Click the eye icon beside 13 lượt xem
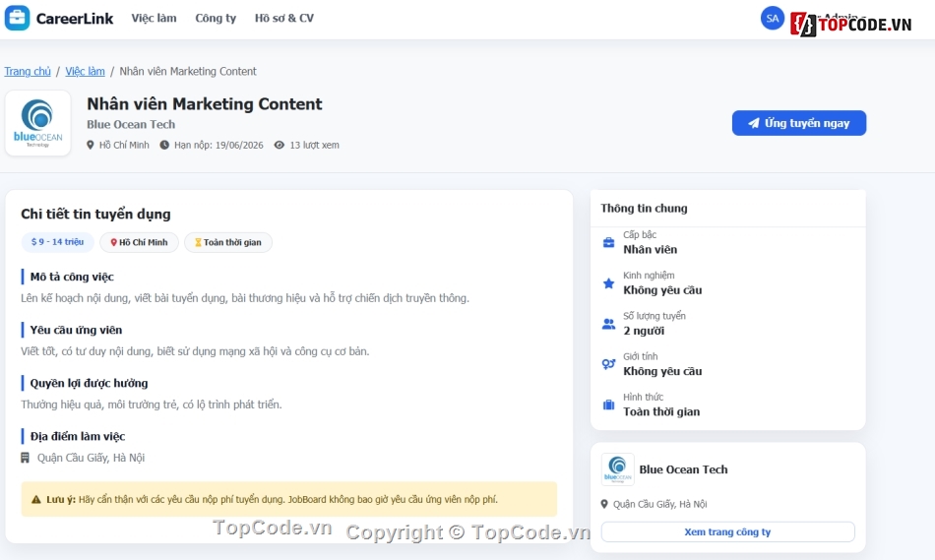Image resolution: width=935 pixels, height=560 pixels. pyautogui.click(x=280, y=145)
